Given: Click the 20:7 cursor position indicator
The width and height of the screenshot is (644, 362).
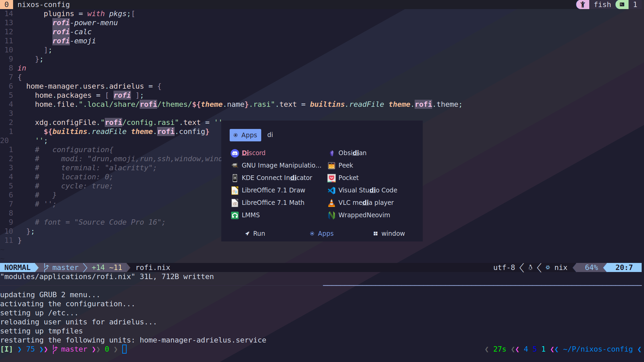Looking at the screenshot, I should [624, 268].
